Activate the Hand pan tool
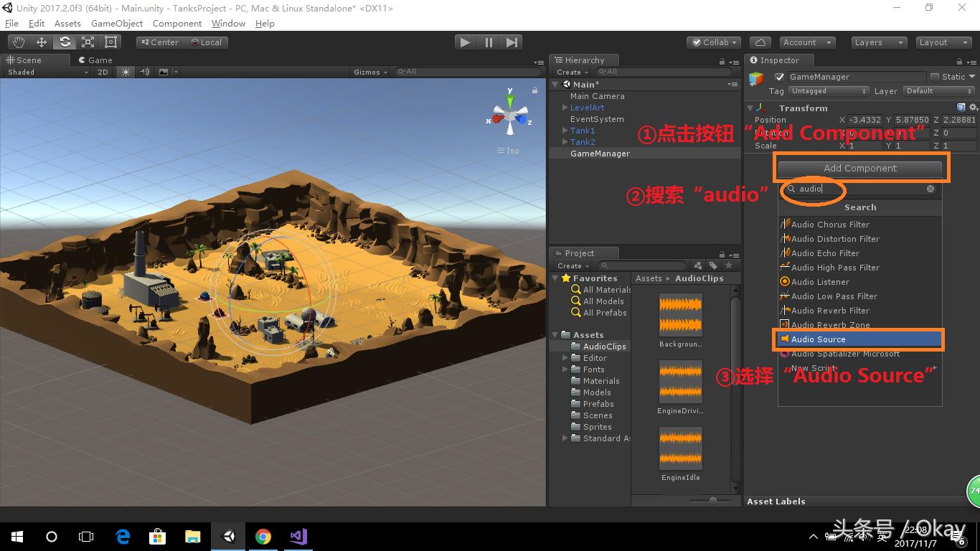Image resolution: width=980 pixels, height=551 pixels. (19, 41)
